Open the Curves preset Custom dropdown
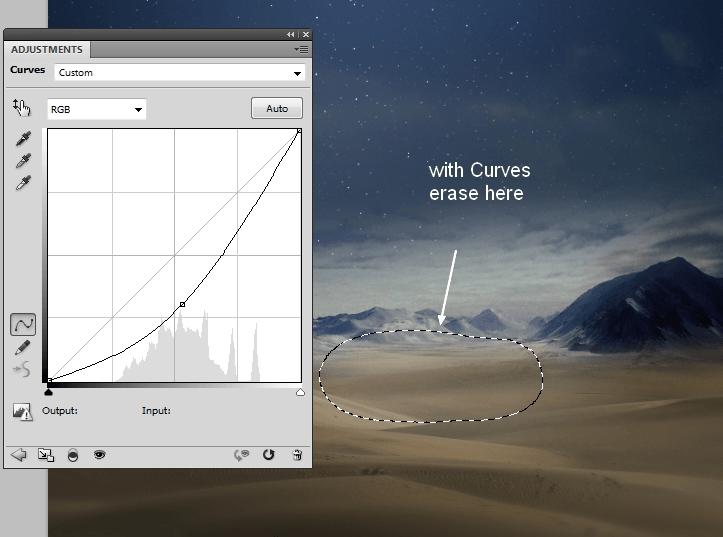723x537 pixels. (180, 73)
